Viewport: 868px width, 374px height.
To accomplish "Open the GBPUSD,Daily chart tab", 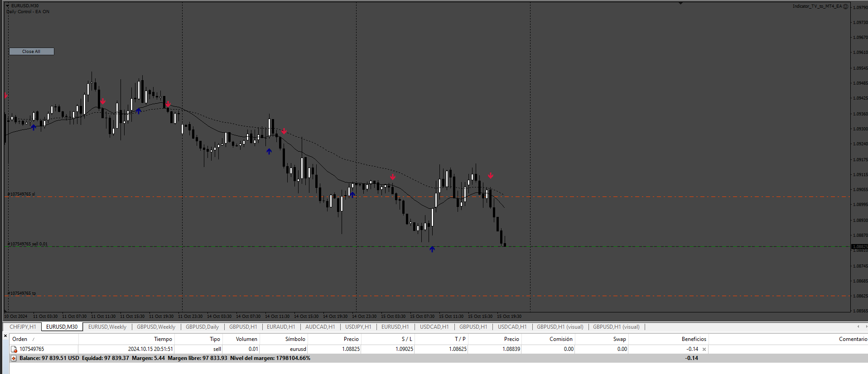I will click(202, 327).
